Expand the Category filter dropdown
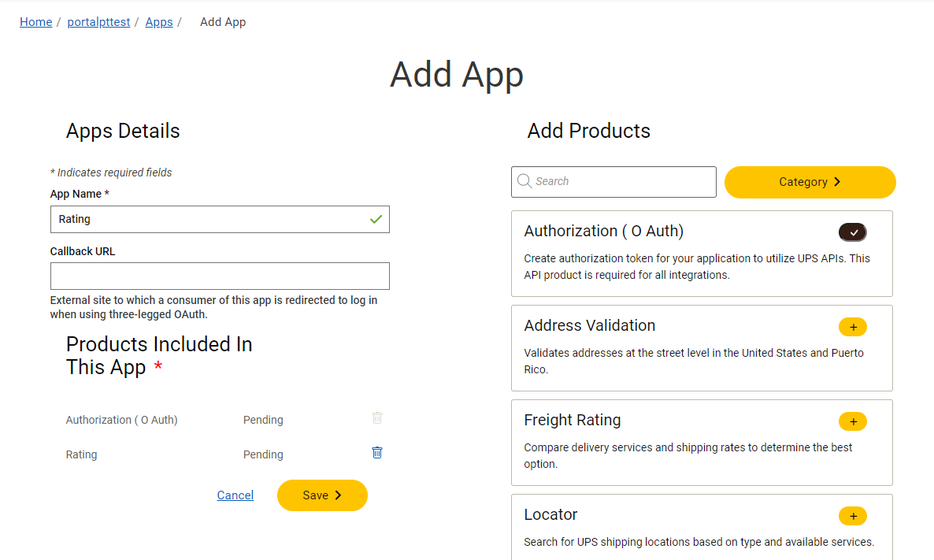Viewport: 934px width, 560px height. (x=810, y=182)
